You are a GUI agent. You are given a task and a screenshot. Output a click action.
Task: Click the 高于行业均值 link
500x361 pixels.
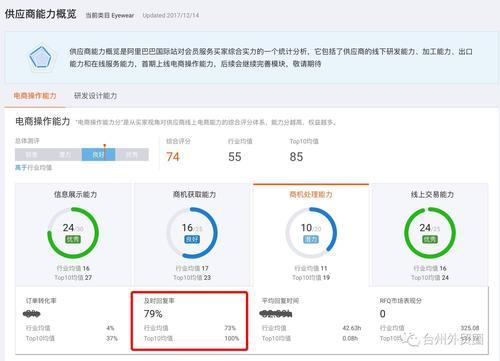(x=33, y=168)
